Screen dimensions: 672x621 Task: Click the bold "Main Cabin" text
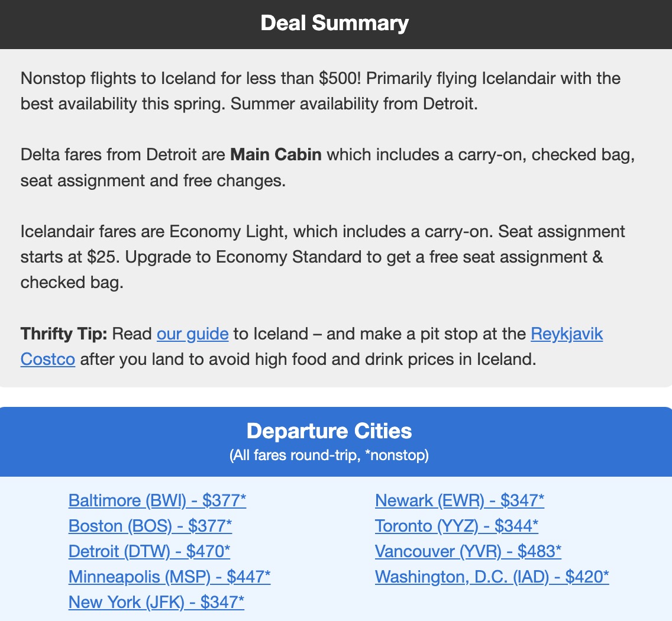[x=276, y=155]
